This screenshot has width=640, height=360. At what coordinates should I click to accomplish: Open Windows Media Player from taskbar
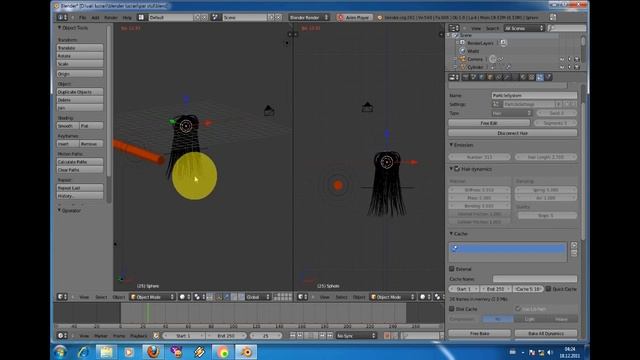point(129,352)
